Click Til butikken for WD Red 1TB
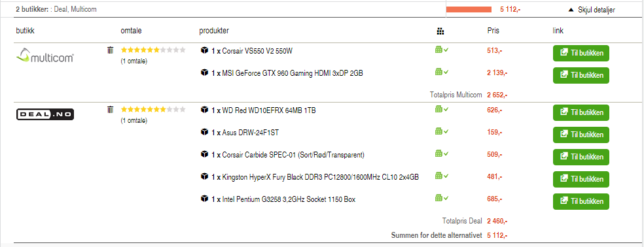The image size is (644, 247). [581, 112]
